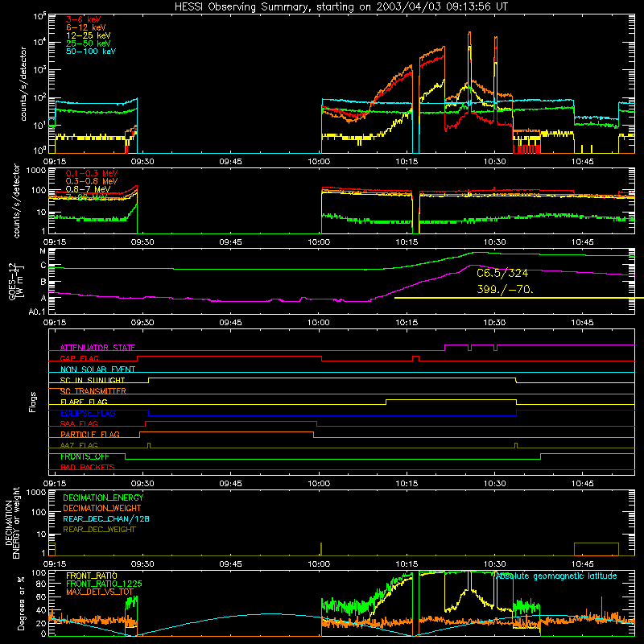Click the DECIMATION_ENERGY legend label
The height and width of the screenshot is (644, 644).
coord(103,497)
